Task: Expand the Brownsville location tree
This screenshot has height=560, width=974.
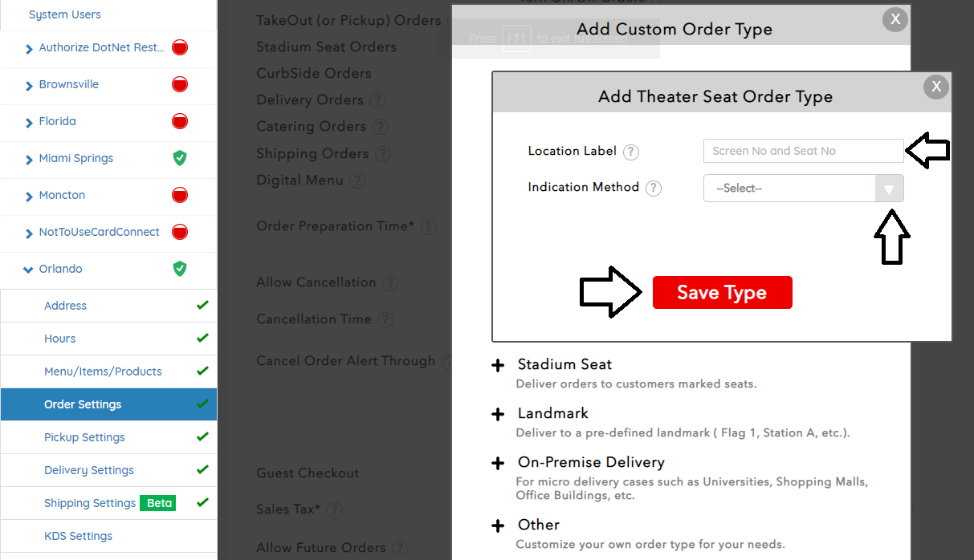Action: [x=30, y=85]
